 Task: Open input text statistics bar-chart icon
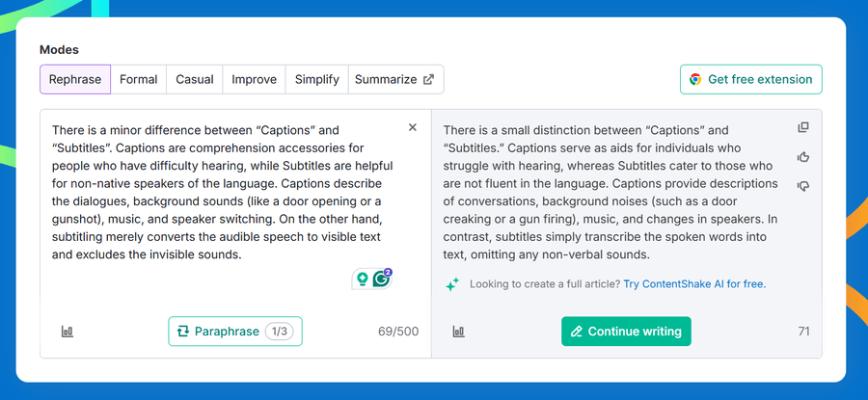[68, 332]
